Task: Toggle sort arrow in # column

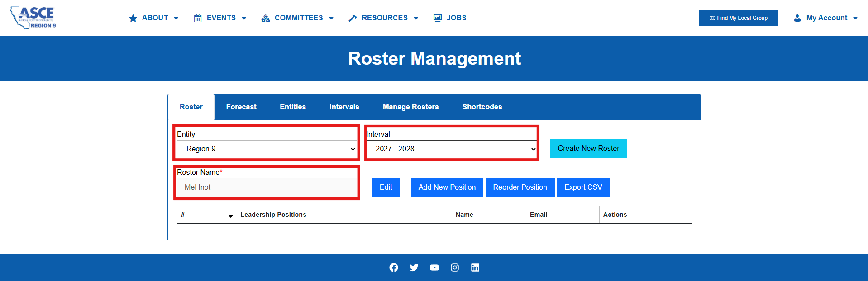Action: coord(231,216)
